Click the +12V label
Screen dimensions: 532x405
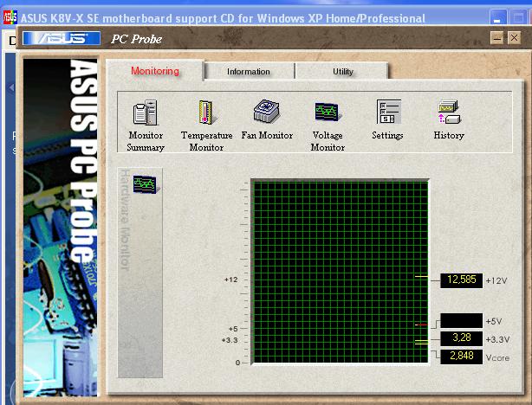(496, 280)
